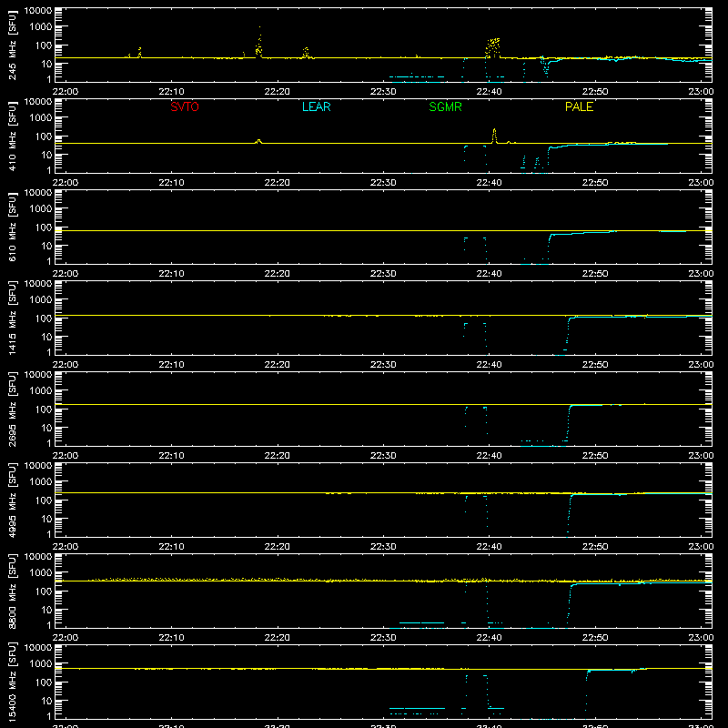Click the small yellow bump near 22:18 in the 410 MHz plot
Viewport: 728px width, 728px height.
coord(258,141)
